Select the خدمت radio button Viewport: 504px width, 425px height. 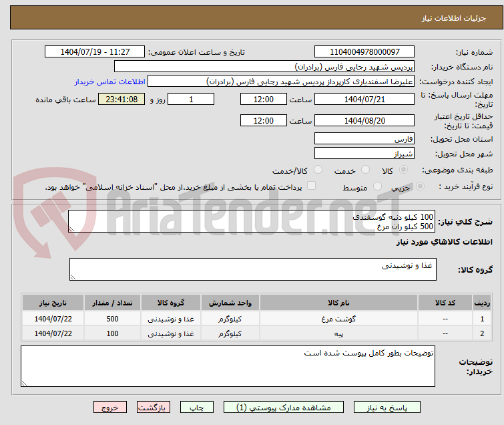click(x=365, y=170)
